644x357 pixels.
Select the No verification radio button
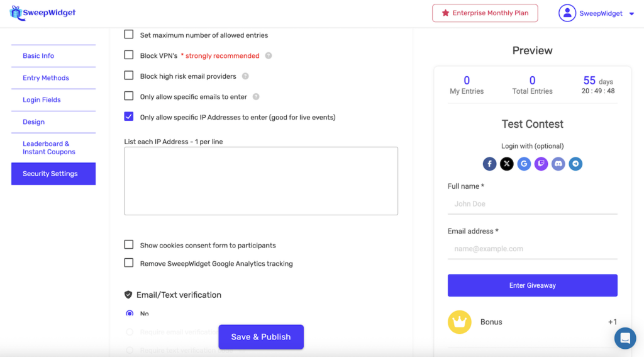(130, 314)
